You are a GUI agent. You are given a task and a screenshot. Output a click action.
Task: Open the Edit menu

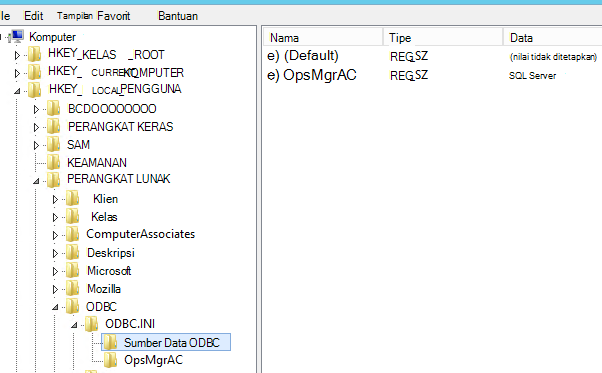(x=33, y=16)
